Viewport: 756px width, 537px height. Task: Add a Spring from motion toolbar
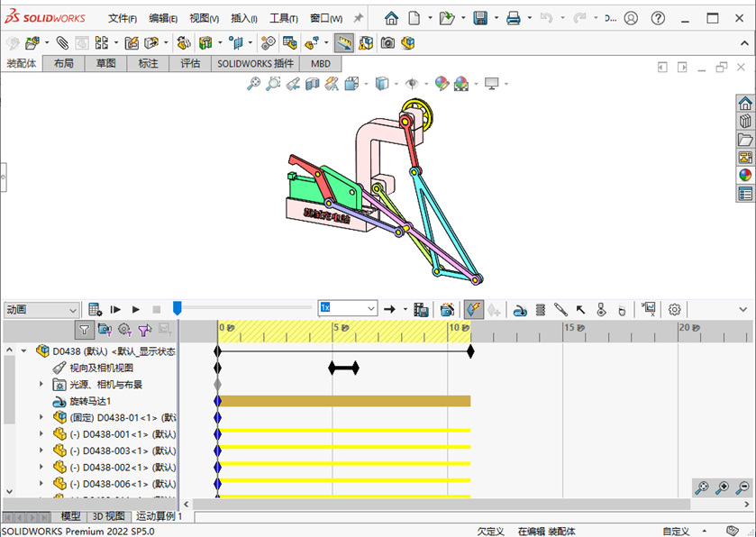(x=541, y=309)
